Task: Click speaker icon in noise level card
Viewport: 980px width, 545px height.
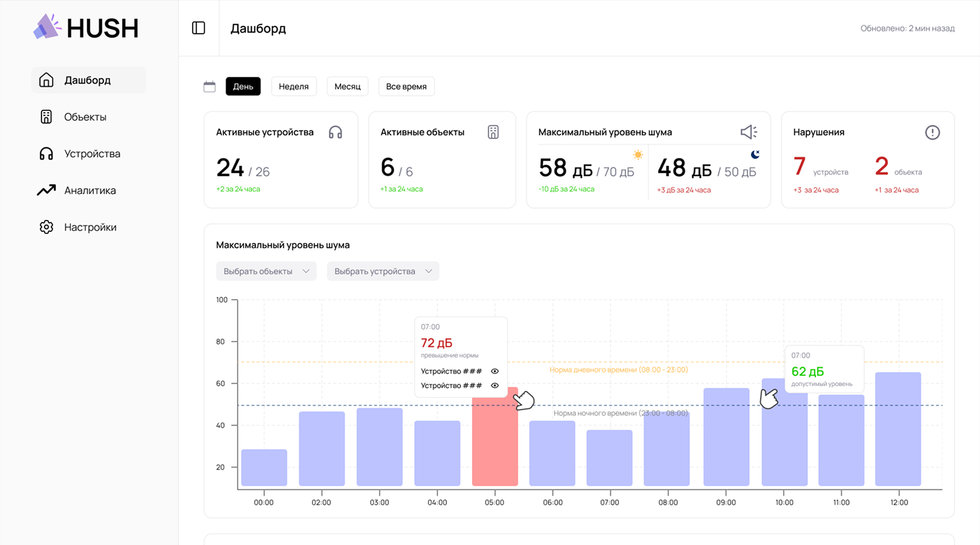Action: (748, 132)
